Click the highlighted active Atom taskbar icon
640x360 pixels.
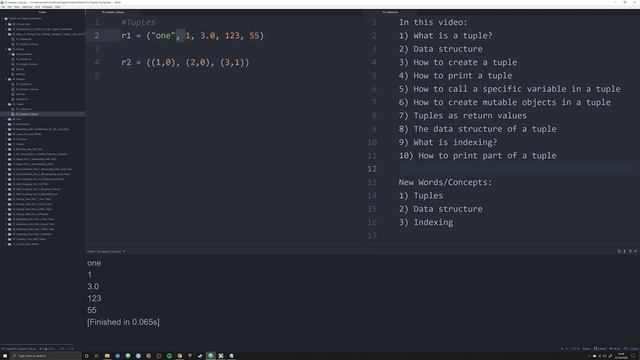click(x=211, y=356)
